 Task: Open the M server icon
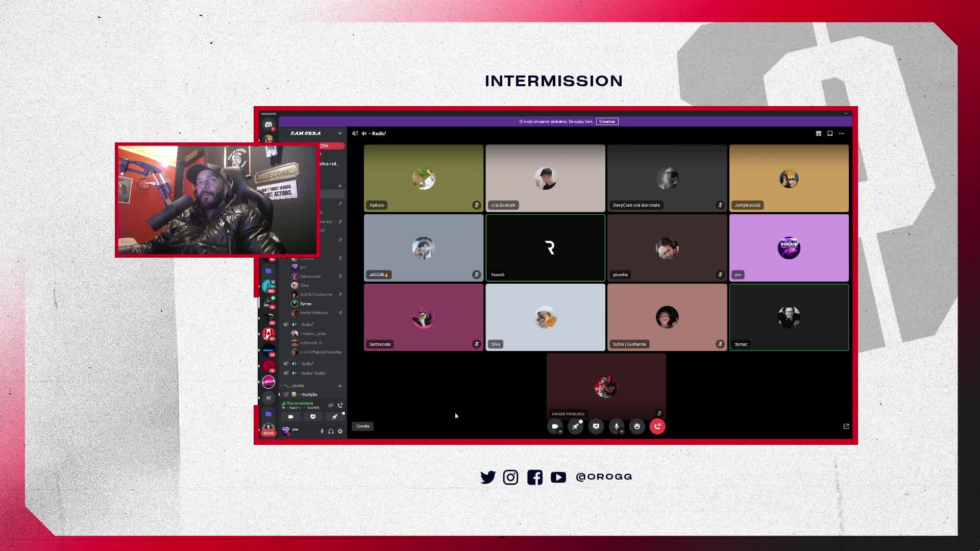[268, 398]
